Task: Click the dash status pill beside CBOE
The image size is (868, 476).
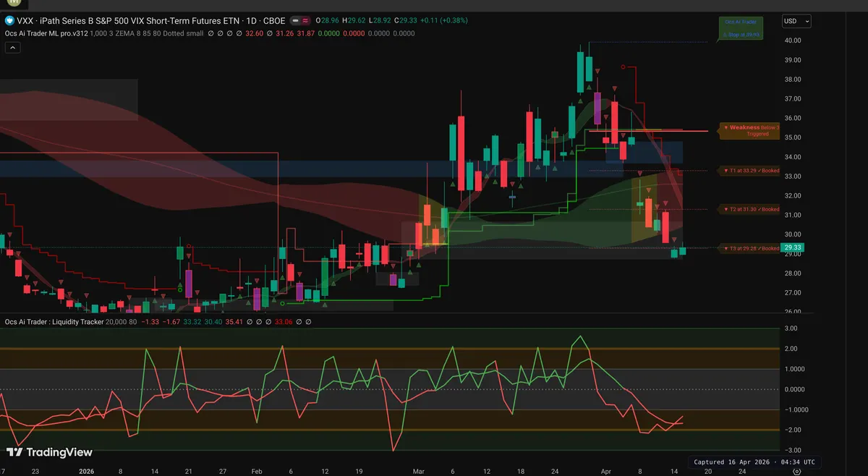Action: coord(296,21)
